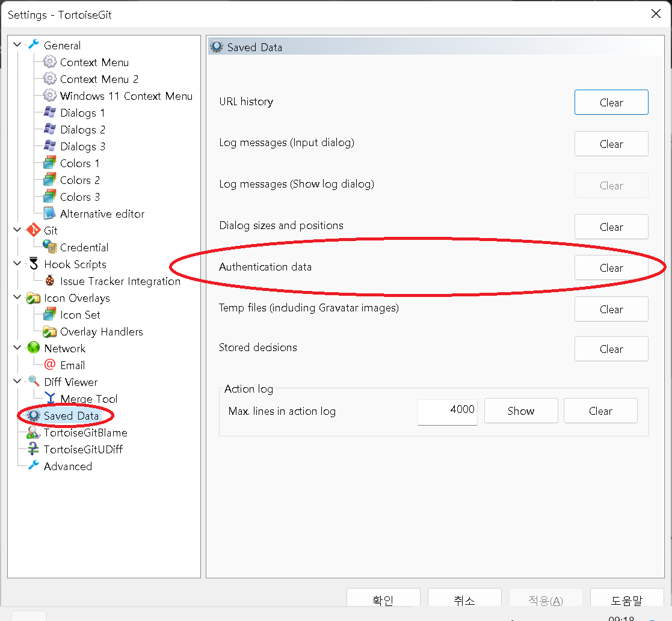Clear the Authentication data
Viewport: 672px width, 621px height.
coord(611,268)
